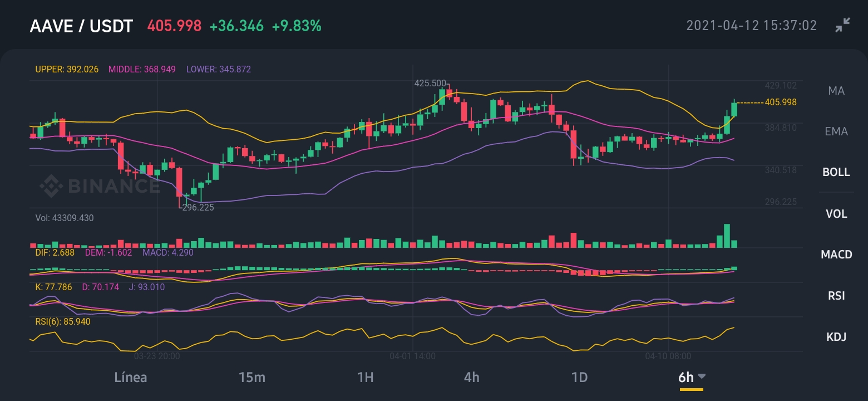Click the RSI(6): 85.940 label
The height and width of the screenshot is (401, 868).
(62, 321)
